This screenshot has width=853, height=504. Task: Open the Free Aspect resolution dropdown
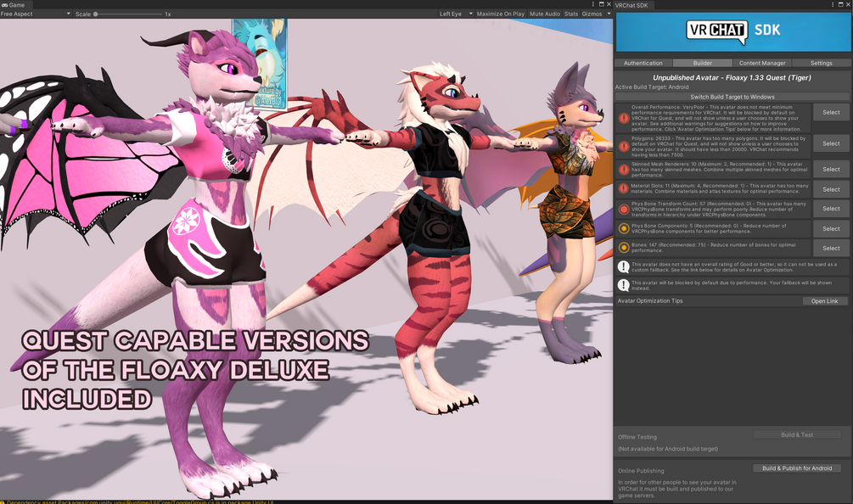pos(36,14)
